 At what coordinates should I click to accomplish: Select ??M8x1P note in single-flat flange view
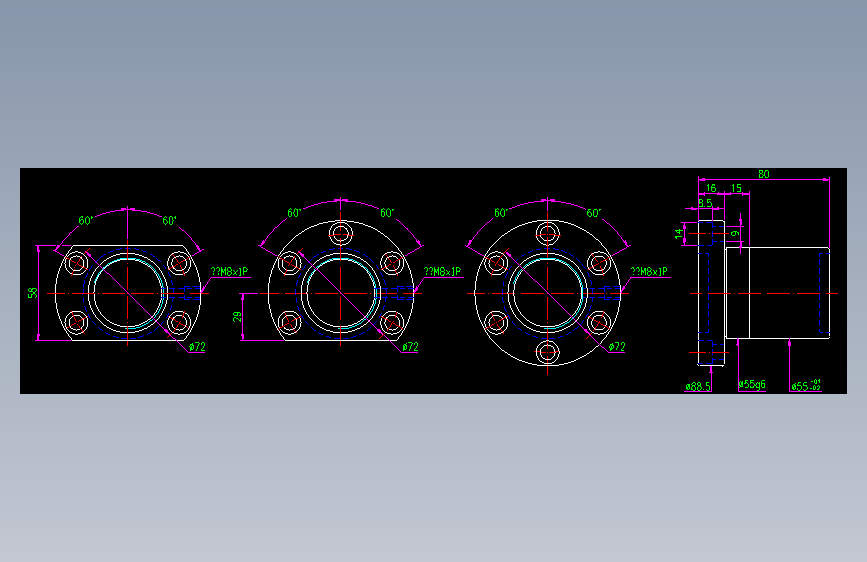tap(442, 272)
